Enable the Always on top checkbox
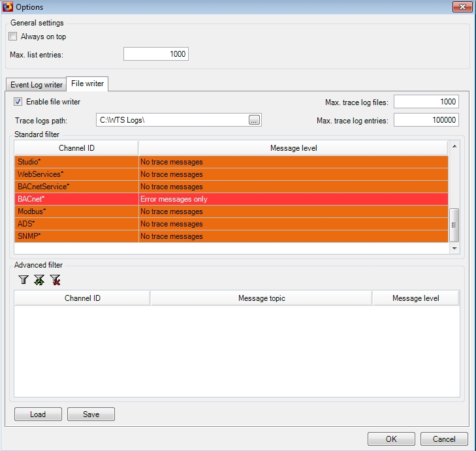Screen dimensions: 476x451 (x=13, y=37)
